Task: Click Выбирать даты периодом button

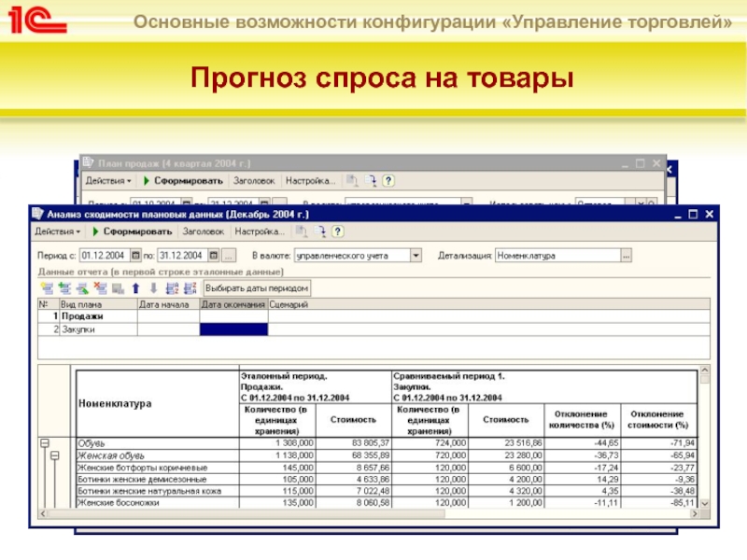Action: (244, 288)
